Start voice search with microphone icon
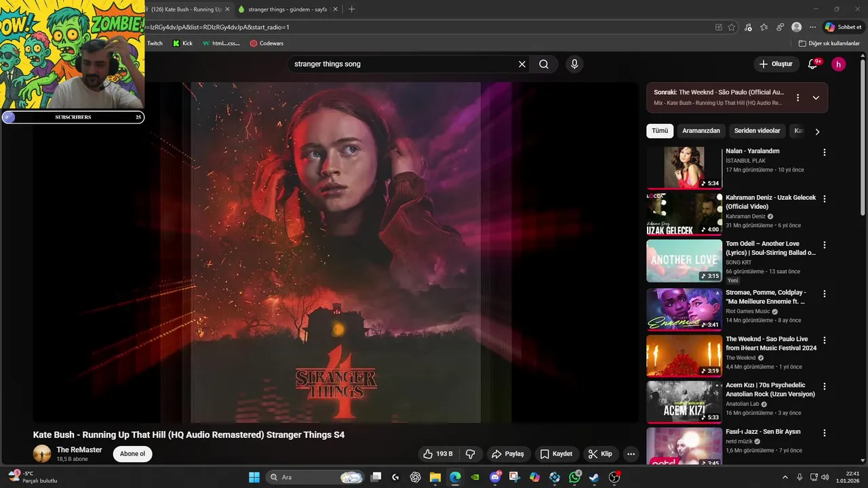The image size is (868, 488). pyautogui.click(x=574, y=64)
